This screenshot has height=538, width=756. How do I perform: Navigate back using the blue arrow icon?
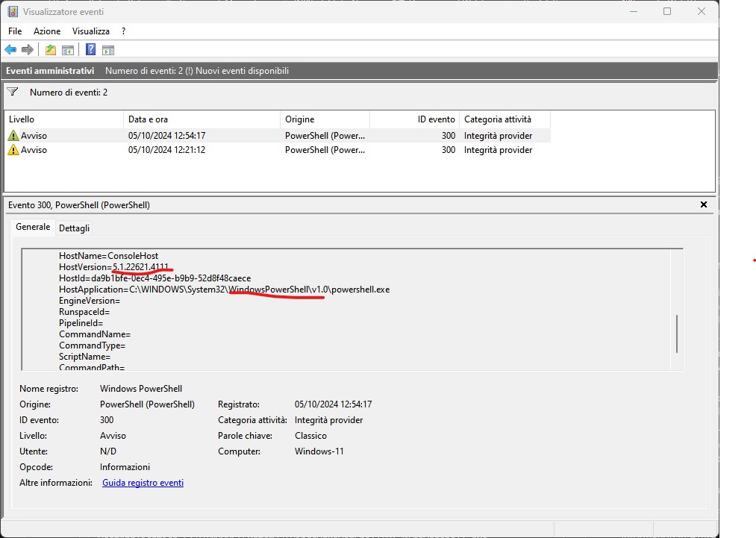pos(10,49)
